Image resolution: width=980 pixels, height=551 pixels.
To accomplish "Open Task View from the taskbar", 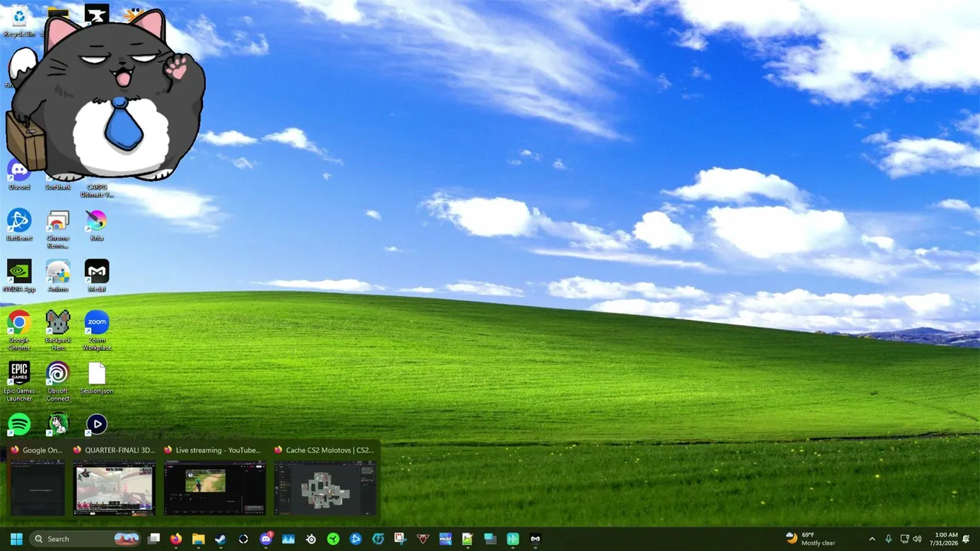I will pos(154,539).
